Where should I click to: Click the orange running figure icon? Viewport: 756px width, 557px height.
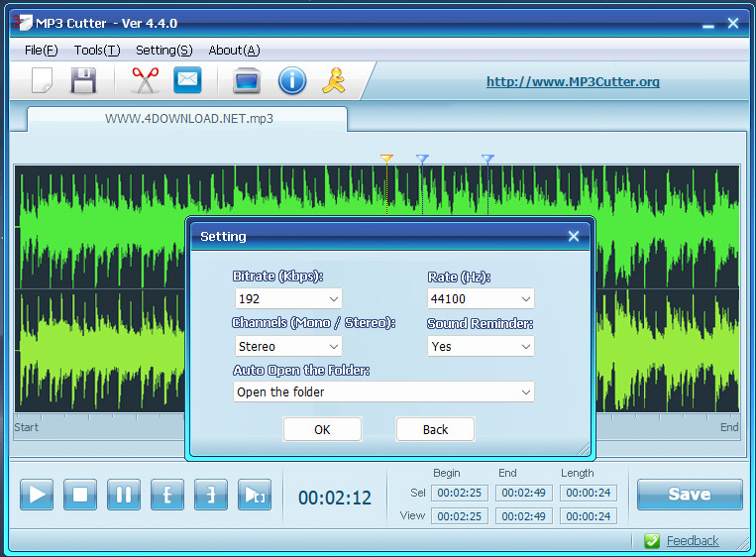(333, 81)
